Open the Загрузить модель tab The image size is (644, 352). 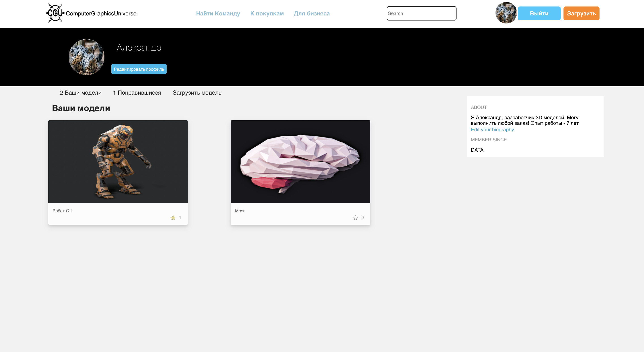pyautogui.click(x=197, y=93)
